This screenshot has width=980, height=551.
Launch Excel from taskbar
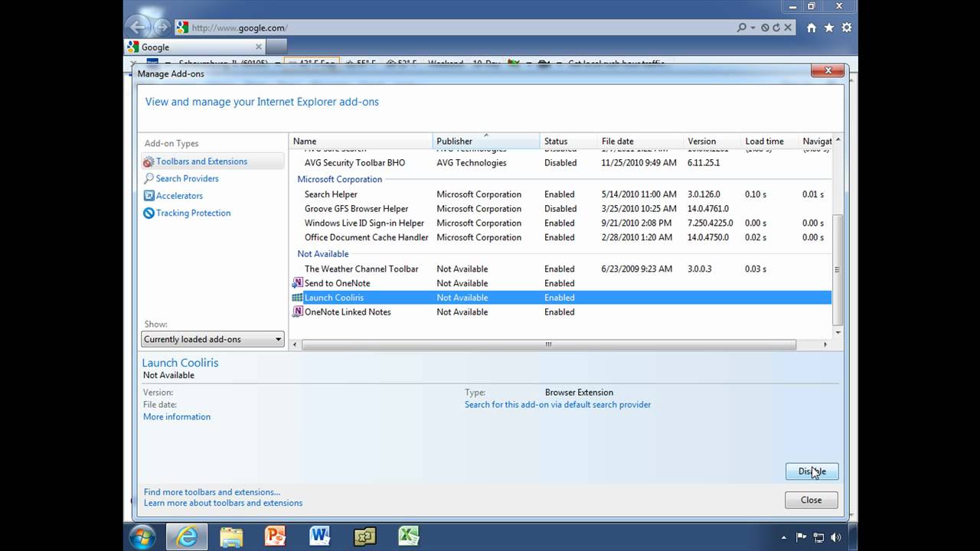(x=409, y=536)
